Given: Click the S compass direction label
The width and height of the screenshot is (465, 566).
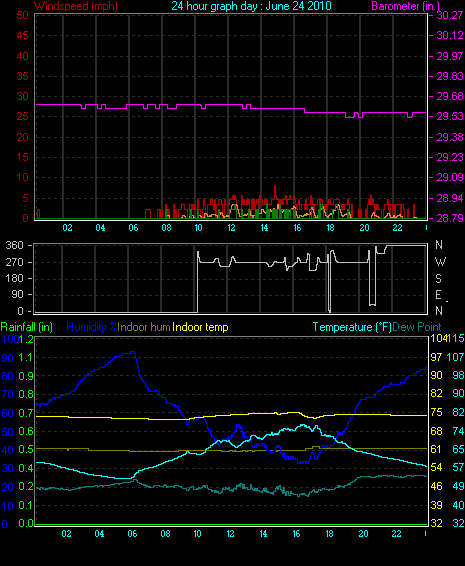Looking at the screenshot, I should point(438,278).
